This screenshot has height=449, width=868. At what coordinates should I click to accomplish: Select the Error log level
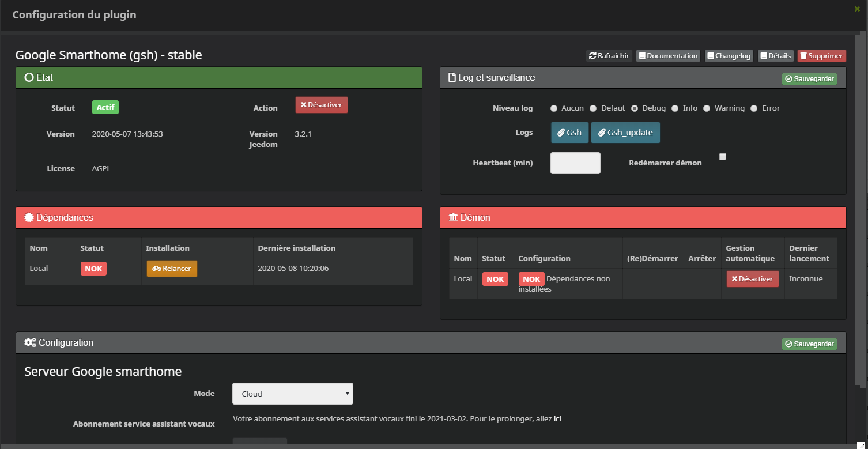(754, 108)
